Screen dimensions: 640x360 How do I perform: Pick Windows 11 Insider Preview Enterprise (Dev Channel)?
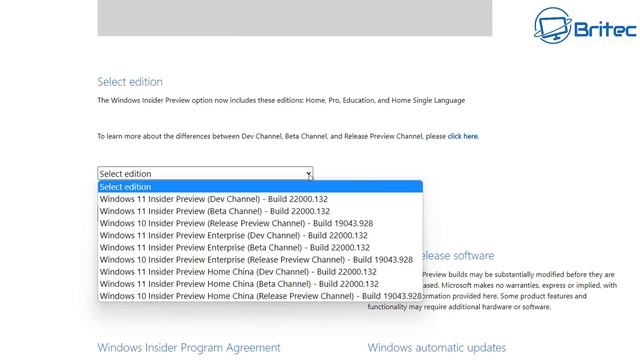click(x=260, y=236)
